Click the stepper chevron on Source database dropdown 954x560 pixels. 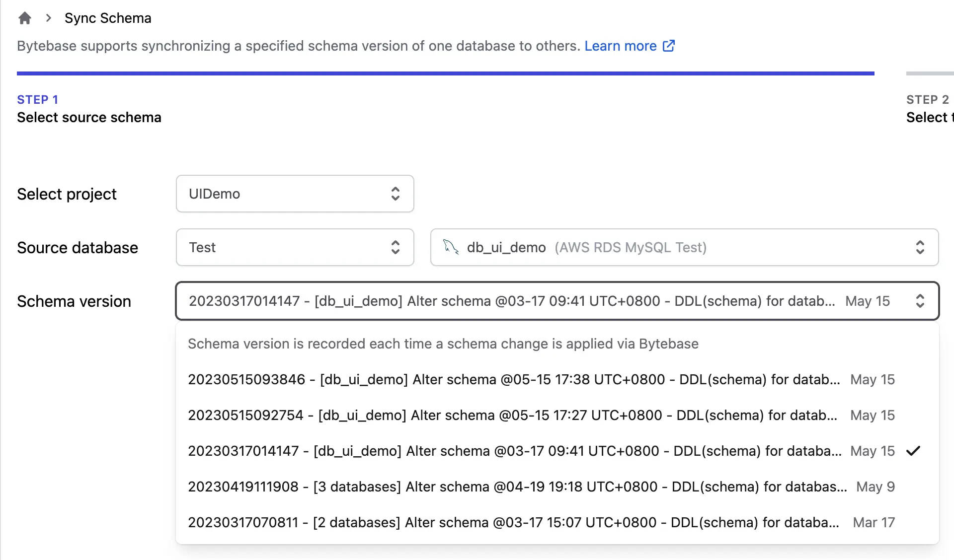click(396, 247)
